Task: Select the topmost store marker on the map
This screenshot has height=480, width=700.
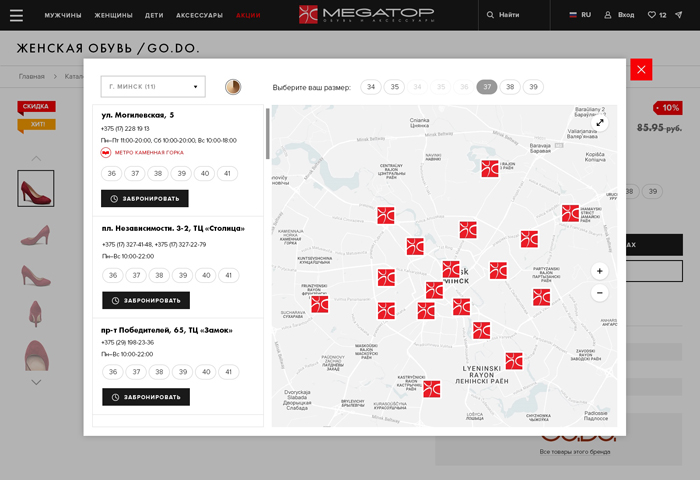Action: (x=490, y=169)
